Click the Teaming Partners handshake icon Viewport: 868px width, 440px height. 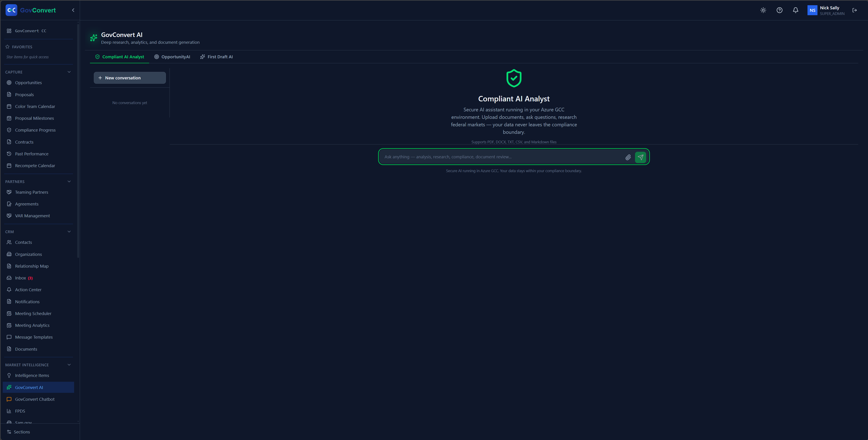[x=9, y=192]
